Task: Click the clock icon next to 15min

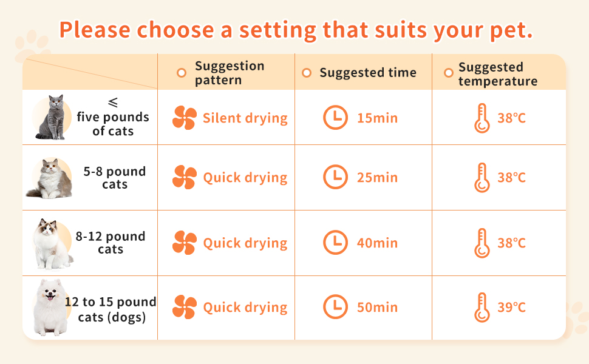Action: [335, 118]
